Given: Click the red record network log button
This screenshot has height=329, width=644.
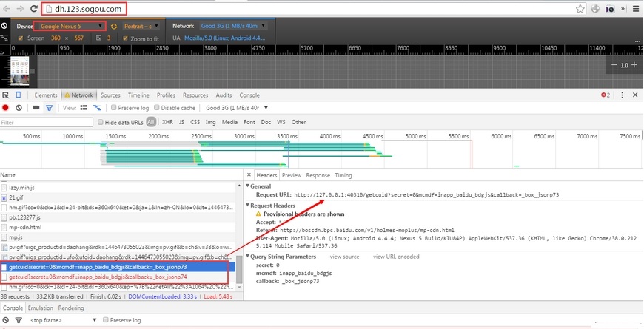Looking at the screenshot, I should [5, 108].
